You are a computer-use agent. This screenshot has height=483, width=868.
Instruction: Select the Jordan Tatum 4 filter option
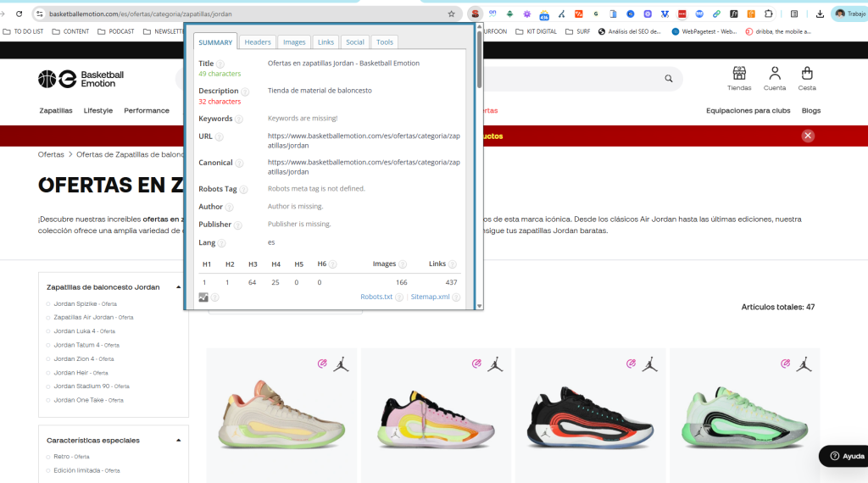tap(76, 345)
